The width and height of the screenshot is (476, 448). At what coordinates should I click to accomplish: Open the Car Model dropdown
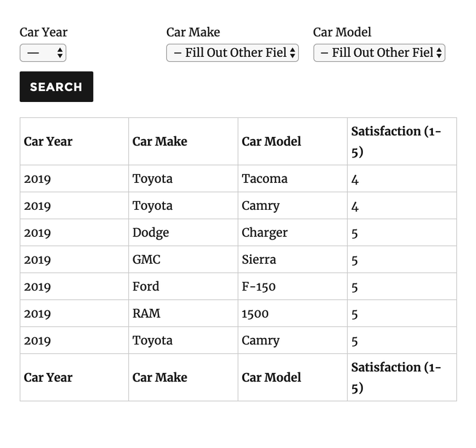(379, 53)
